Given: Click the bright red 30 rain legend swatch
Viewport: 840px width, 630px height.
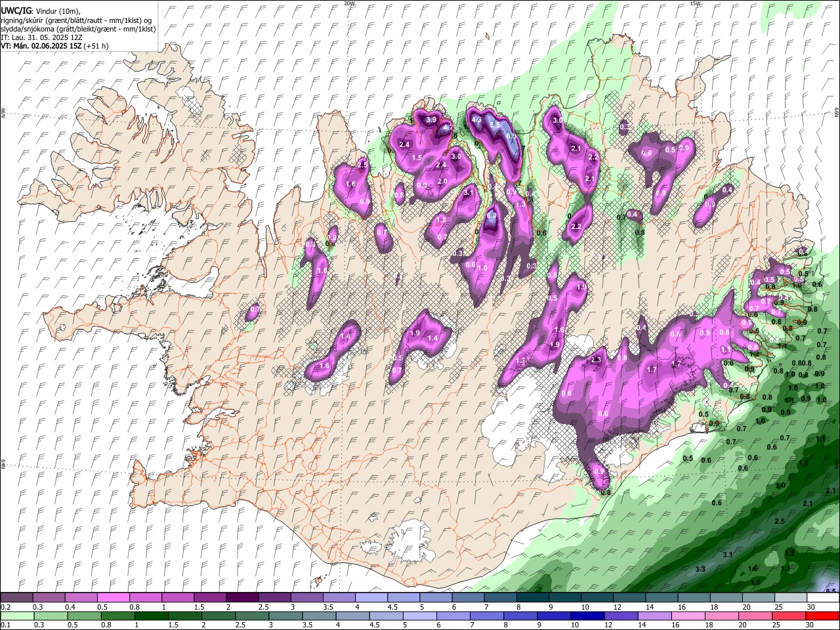Looking at the screenshot, I should click(822, 616).
